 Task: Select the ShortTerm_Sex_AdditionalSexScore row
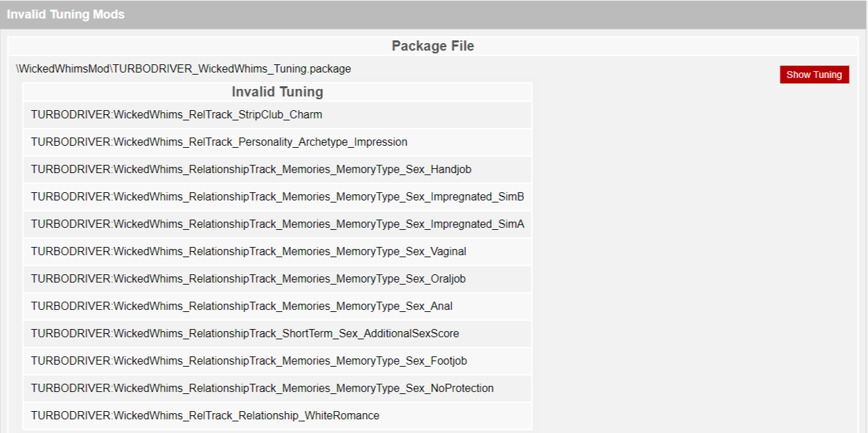[x=277, y=334]
